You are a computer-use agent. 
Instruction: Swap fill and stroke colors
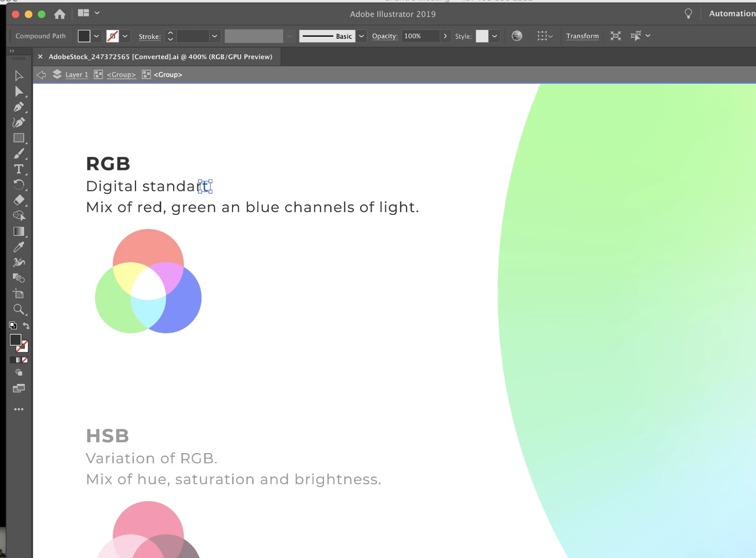click(x=26, y=326)
